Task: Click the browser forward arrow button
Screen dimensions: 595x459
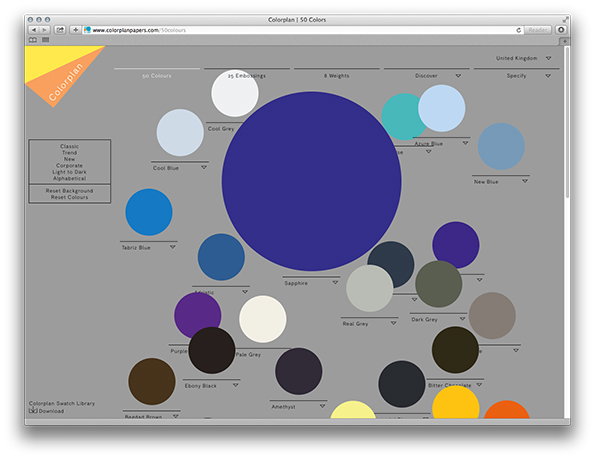Action: coord(44,30)
